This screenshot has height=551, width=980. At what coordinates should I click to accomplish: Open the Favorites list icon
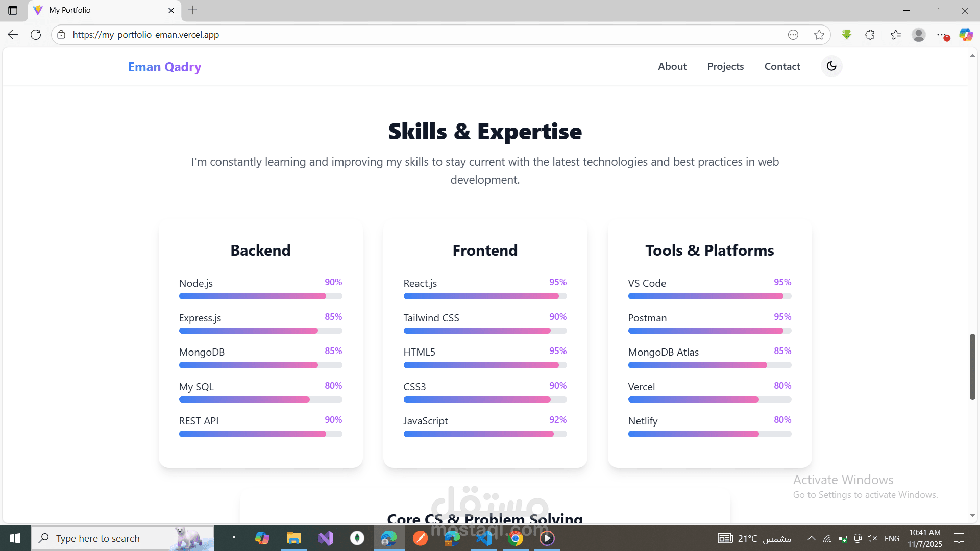pyautogui.click(x=896, y=35)
